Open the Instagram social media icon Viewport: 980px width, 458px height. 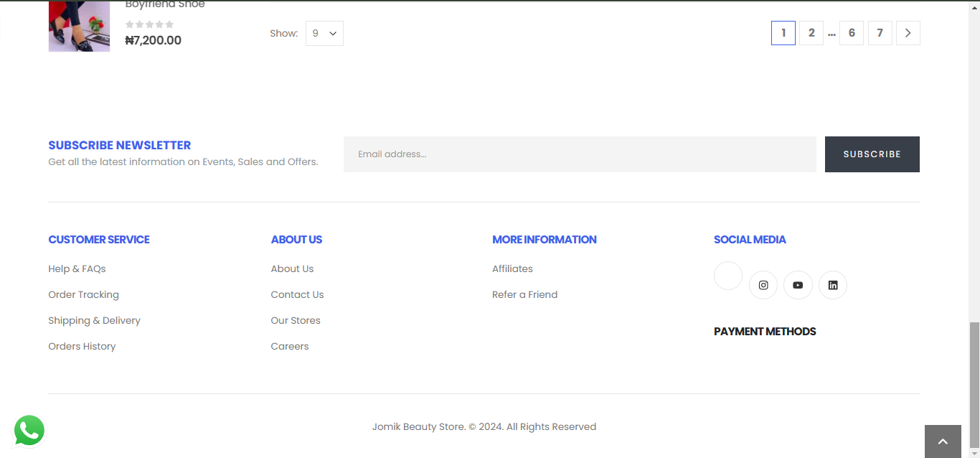[x=763, y=285]
